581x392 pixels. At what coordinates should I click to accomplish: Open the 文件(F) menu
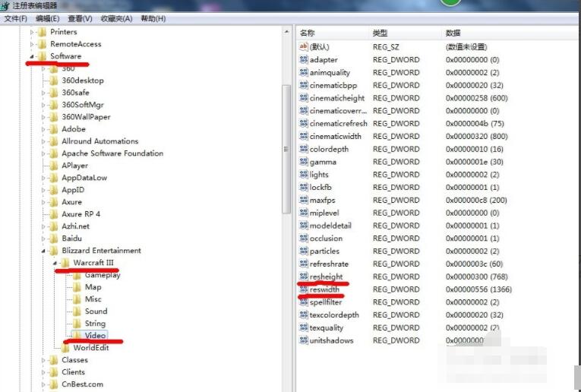(16, 18)
